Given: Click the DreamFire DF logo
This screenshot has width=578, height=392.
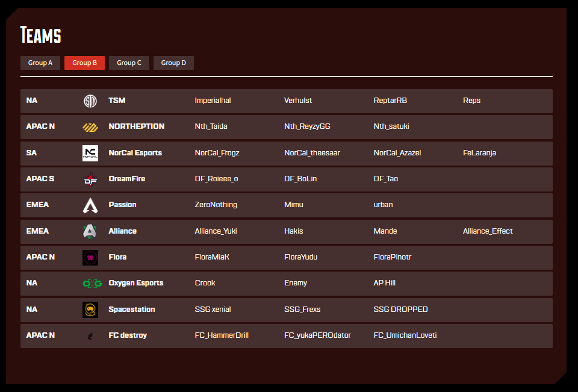Looking at the screenshot, I should coord(90,179).
